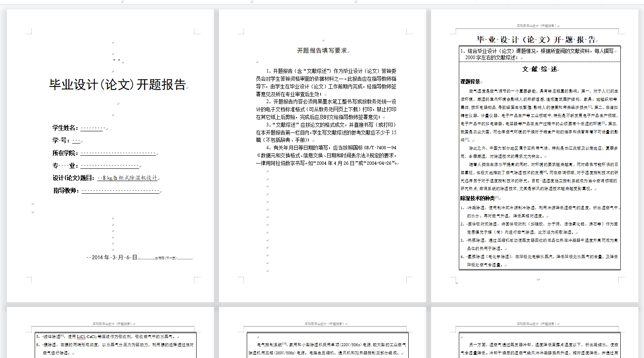Click the 课题背景 subheading
This screenshot has width=644, height=358.
470,82
